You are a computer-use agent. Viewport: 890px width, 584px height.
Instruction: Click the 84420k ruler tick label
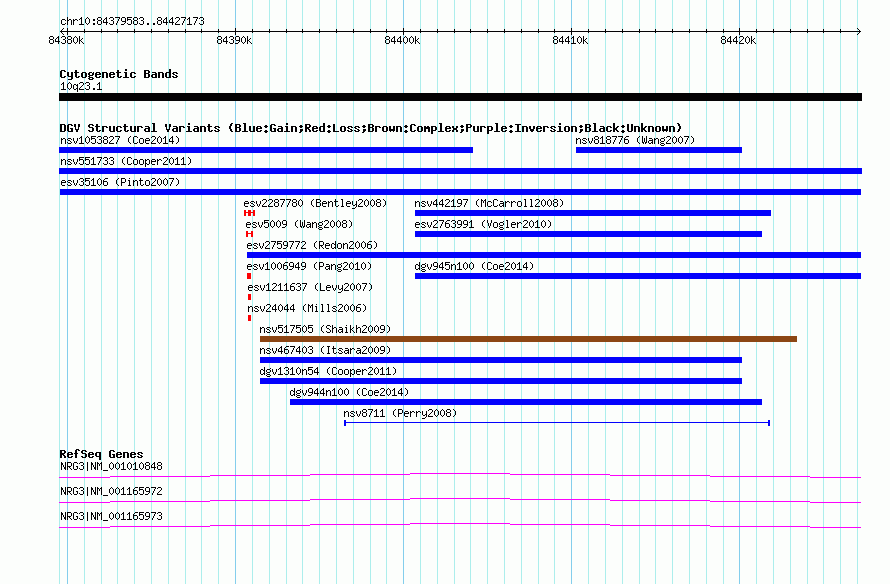click(x=738, y=40)
